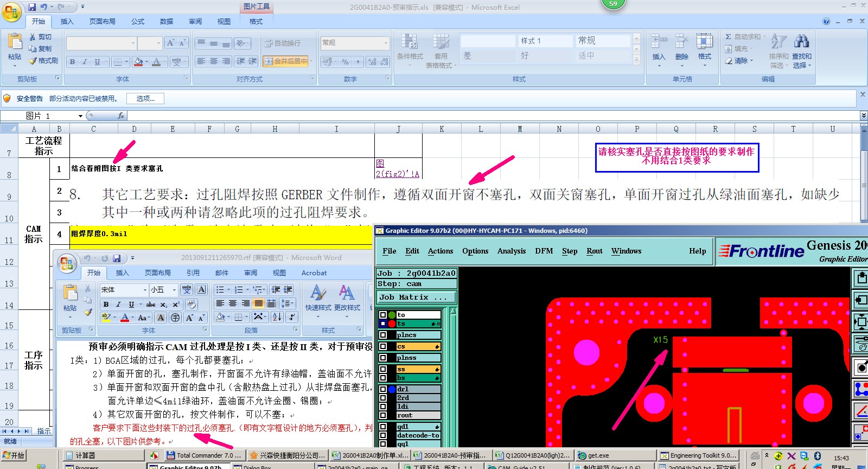Click Word's Quick Styles (快速样式) icon
The width and height of the screenshot is (868, 469).
pos(318,293)
